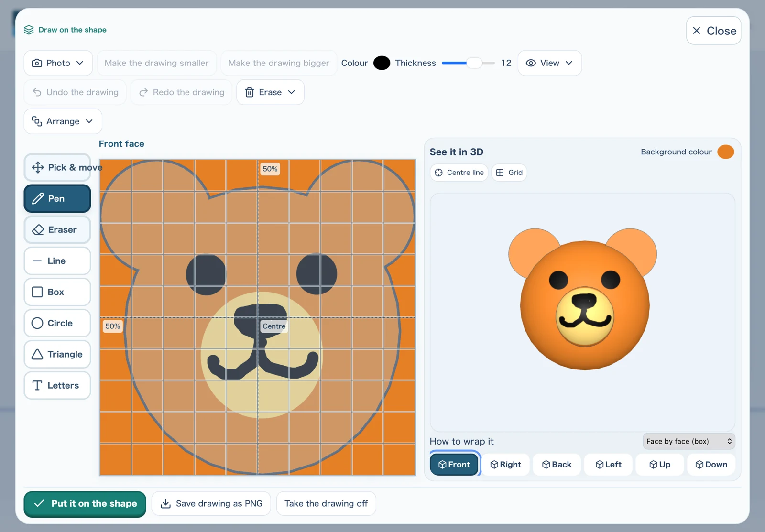Switch to the Front face

click(x=454, y=465)
